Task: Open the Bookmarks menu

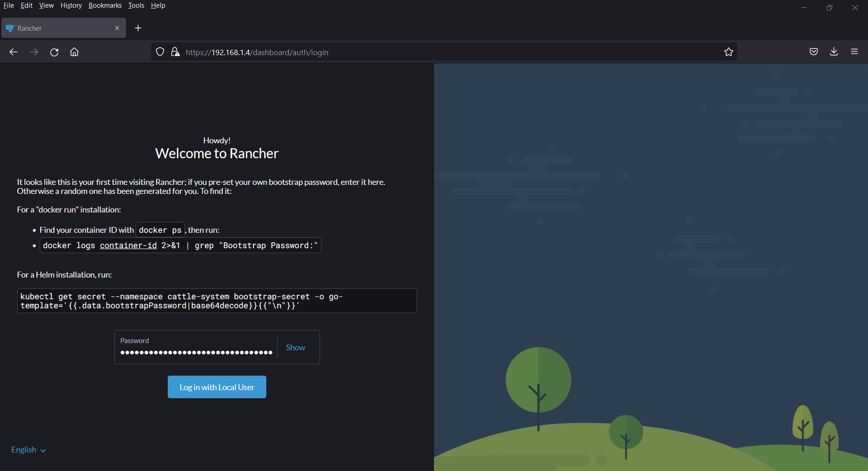Action: coord(105,5)
